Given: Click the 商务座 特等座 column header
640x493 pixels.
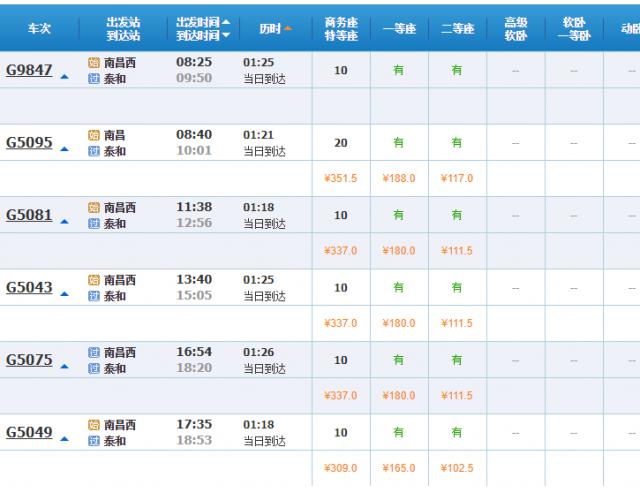Looking at the screenshot, I should coord(341,29).
